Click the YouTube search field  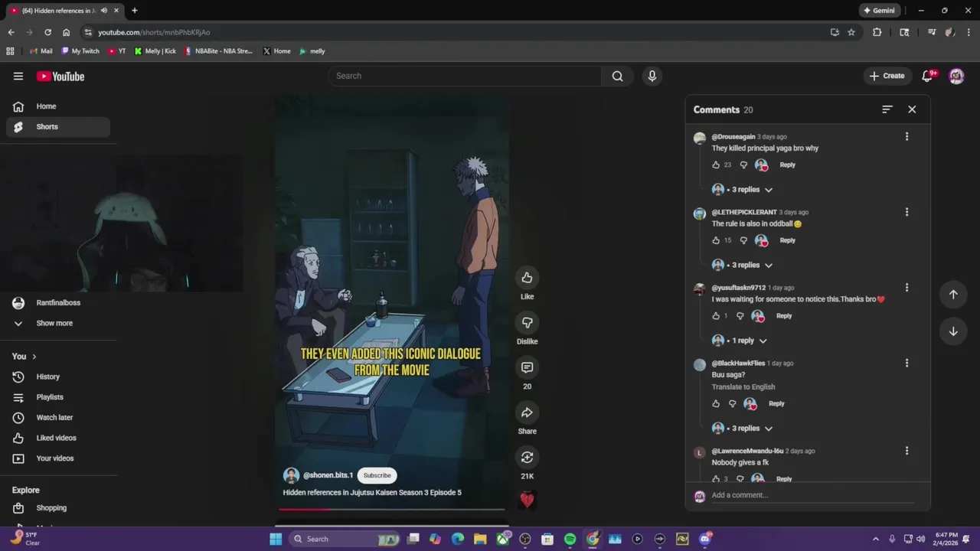465,76
